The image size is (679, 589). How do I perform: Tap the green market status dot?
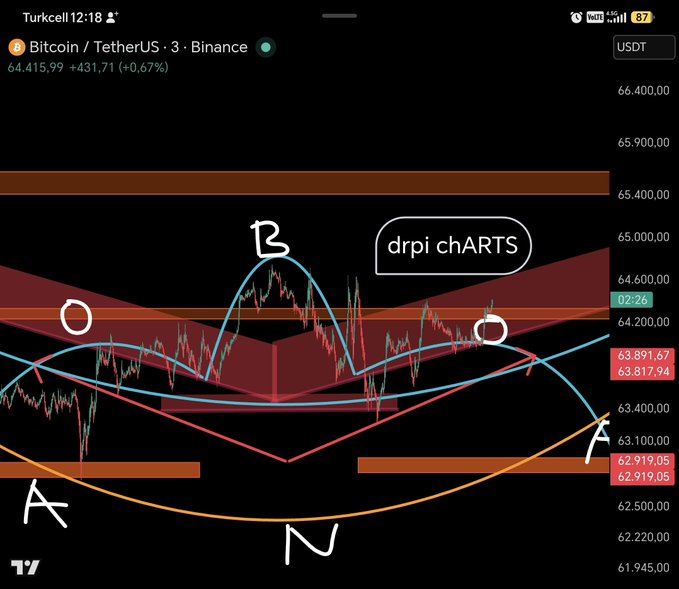pos(266,47)
